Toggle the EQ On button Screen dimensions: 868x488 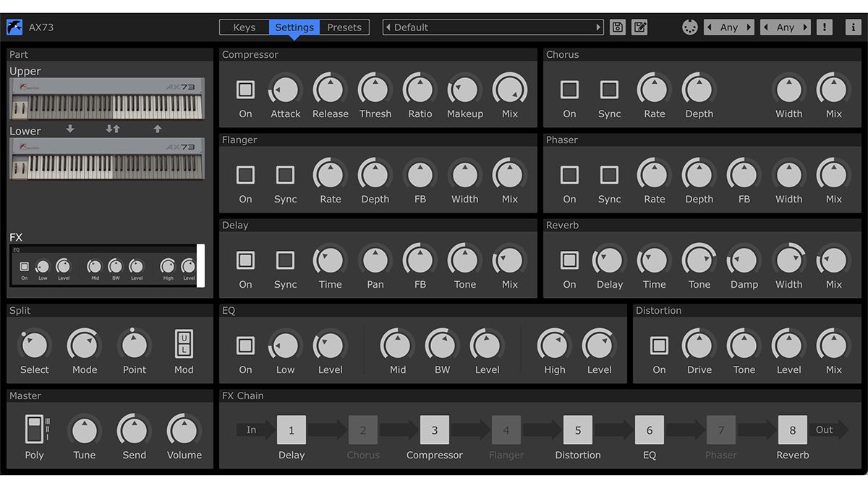click(x=246, y=346)
